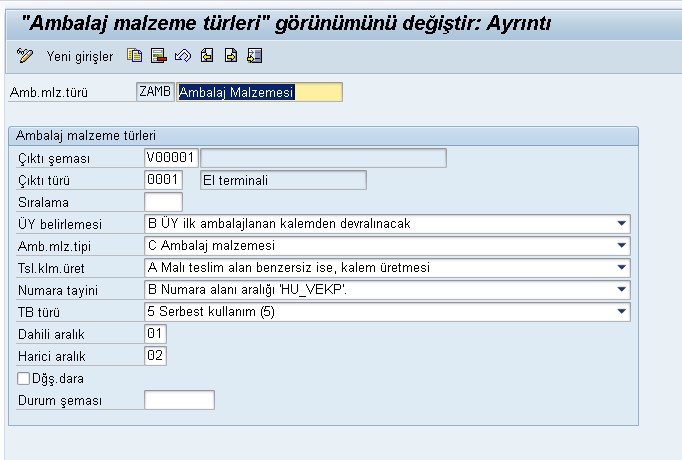Click the Undo change icon
The height and width of the screenshot is (460, 682).
(x=181, y=55)
